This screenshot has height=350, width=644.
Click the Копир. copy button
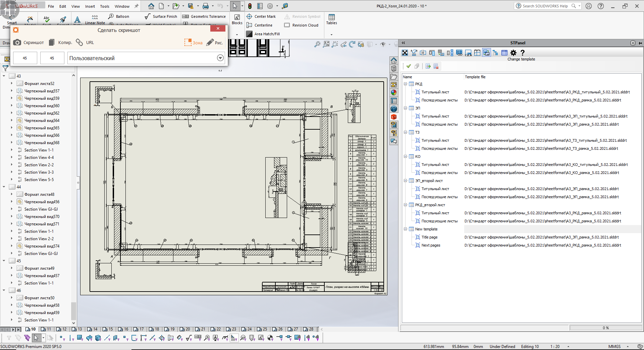tap(60, 43)
